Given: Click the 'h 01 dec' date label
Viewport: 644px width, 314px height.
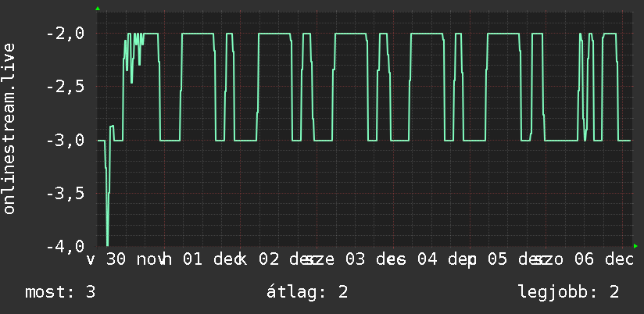Looking at the screenshot, I should 203,259.
